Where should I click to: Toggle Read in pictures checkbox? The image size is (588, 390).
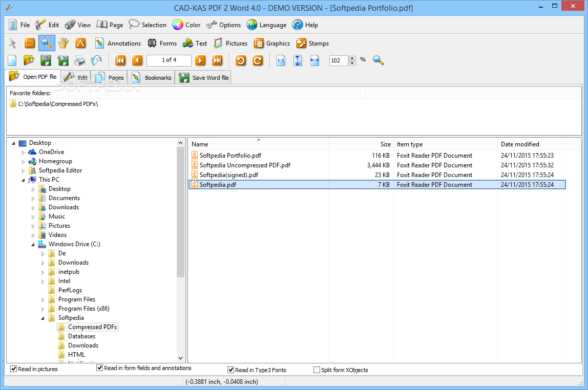(x=13, y=369)
